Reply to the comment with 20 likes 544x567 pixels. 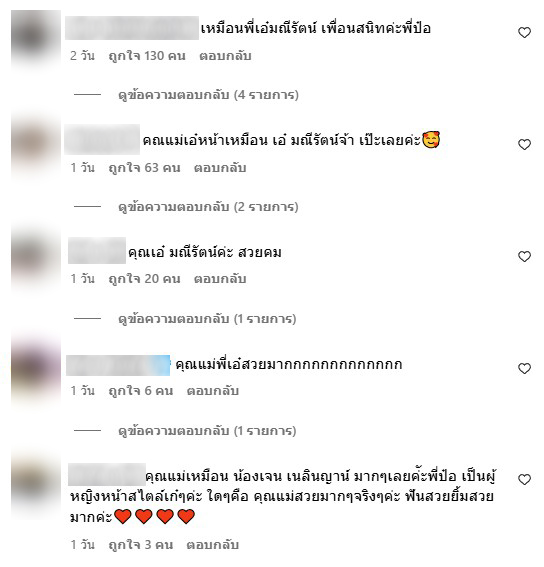[220, 279]
